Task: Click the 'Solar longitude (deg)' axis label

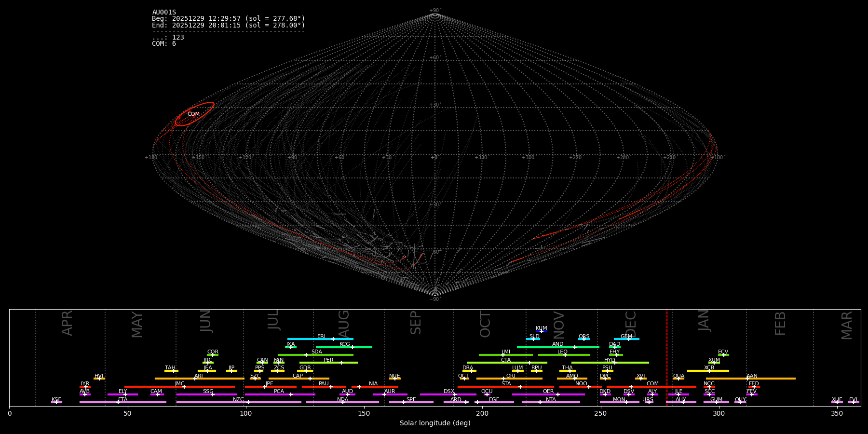Action: [435, 423]
